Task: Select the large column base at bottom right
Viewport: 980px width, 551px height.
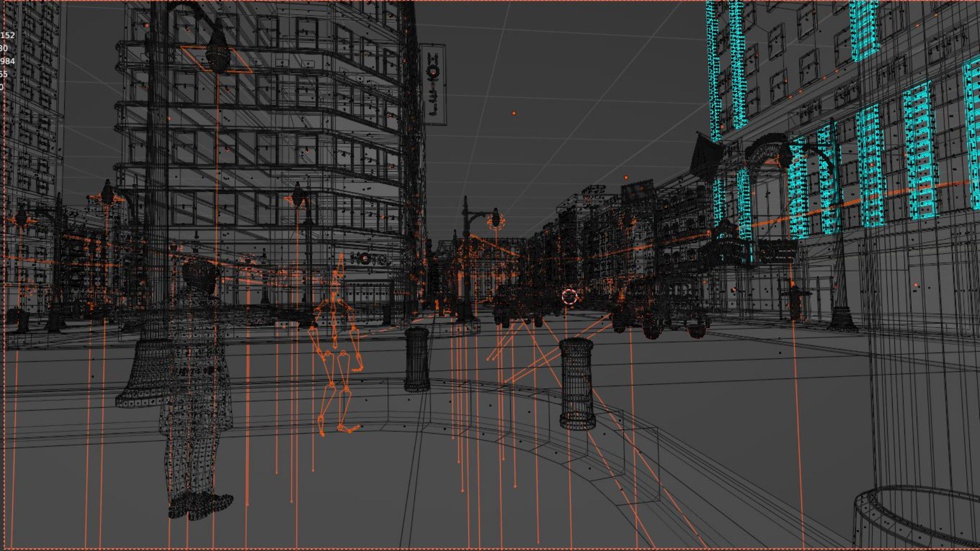Action: (x=916, y=518)
